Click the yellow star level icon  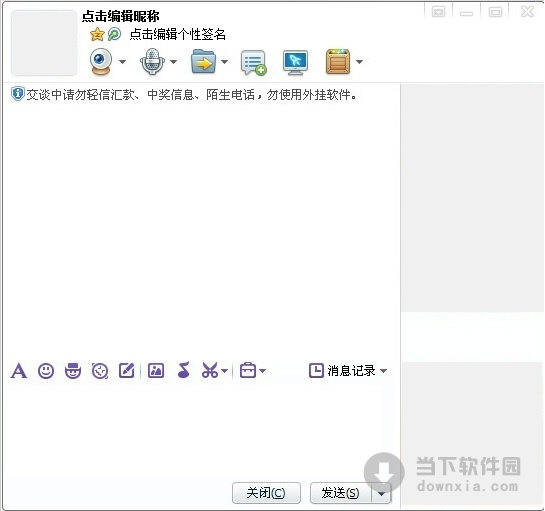pos(97,34)
